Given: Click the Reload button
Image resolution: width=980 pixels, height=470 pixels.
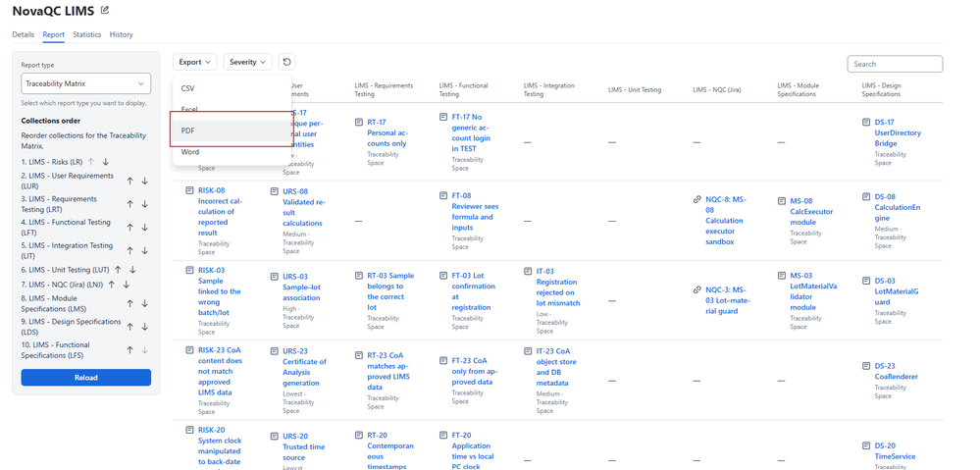Looking at the screenshot, I should click(x=86, y=378).
